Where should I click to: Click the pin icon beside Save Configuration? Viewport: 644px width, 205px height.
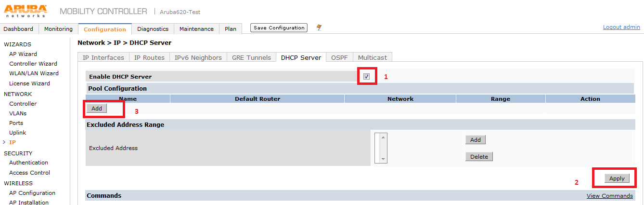tap(319, 28)
